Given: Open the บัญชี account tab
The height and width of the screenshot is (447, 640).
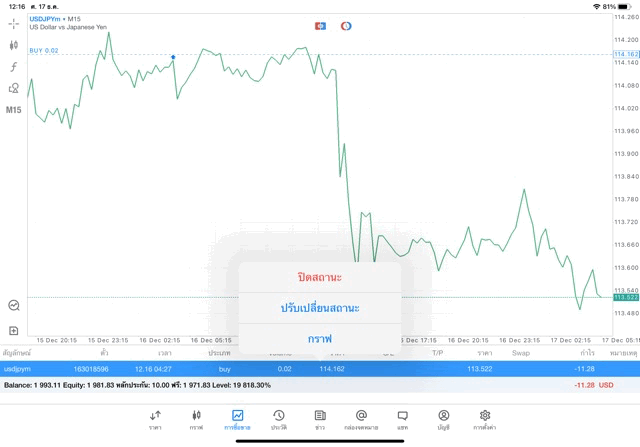Looking at the screenshot, I should [443, 419].
